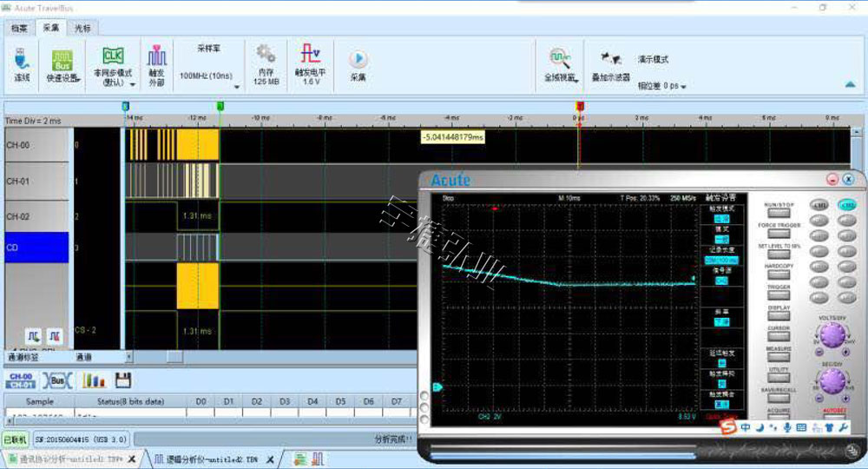Viewport: 868px width, 469px height.
Task: Click the microphone icon on IME bar
Action: coord(786,427)
